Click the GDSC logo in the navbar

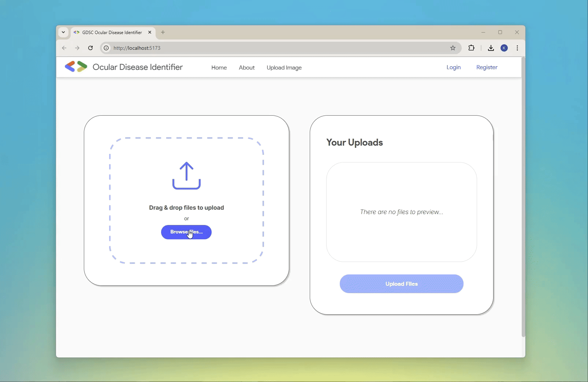pyautogui.click(x=76, y=67)
